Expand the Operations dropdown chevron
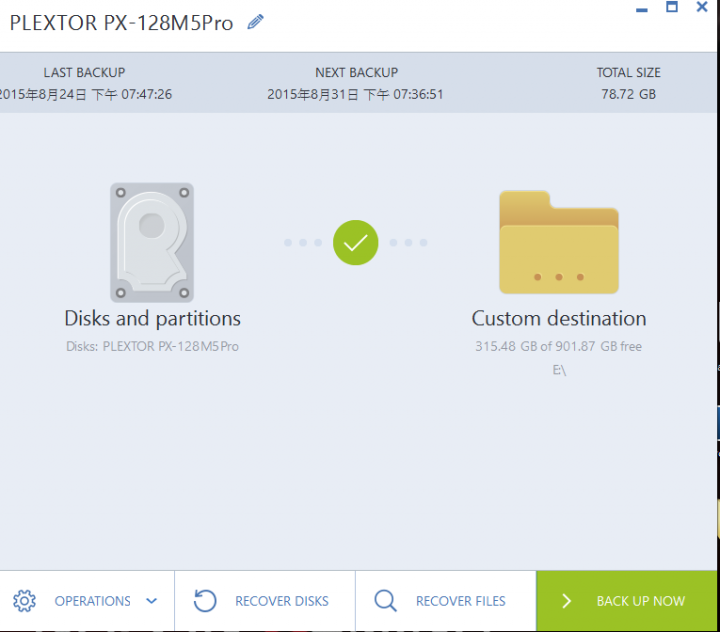 [x=152, y=601]
